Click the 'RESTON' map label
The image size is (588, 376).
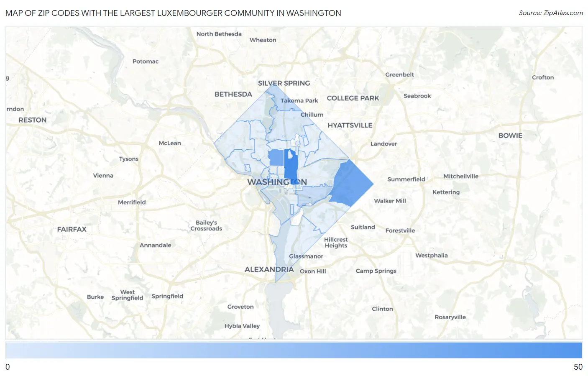click(x=33, y=120)
